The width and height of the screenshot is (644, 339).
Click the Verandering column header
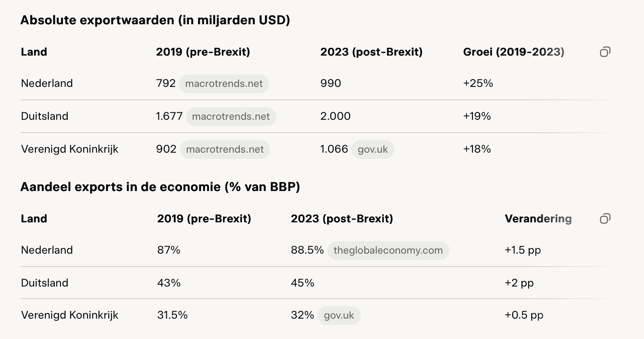pyautogui.click(x=538, y=218)
